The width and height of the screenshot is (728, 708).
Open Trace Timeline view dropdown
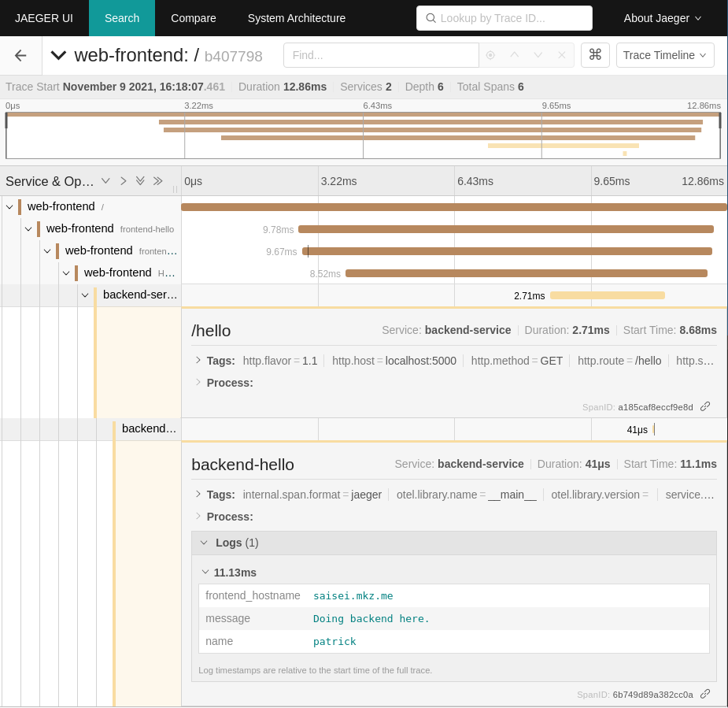[x=665, y=55]
